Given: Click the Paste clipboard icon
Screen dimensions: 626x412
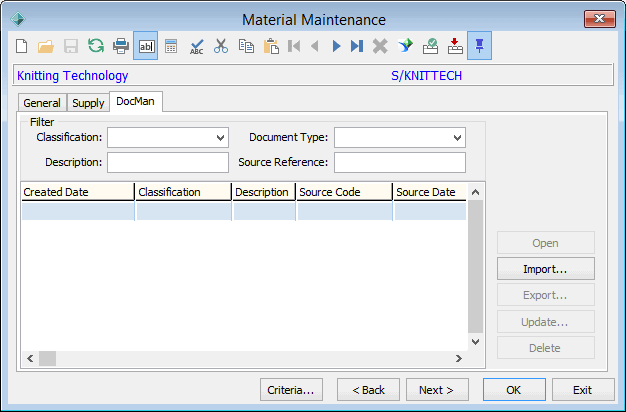Looking at the screenshot, I should [271, 46].
